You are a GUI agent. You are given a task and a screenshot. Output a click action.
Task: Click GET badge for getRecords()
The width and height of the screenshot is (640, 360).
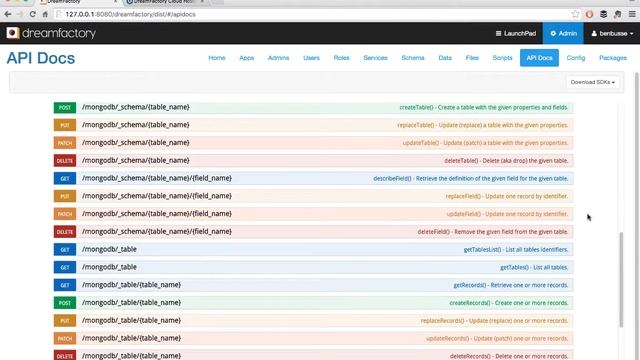(64, 285)
